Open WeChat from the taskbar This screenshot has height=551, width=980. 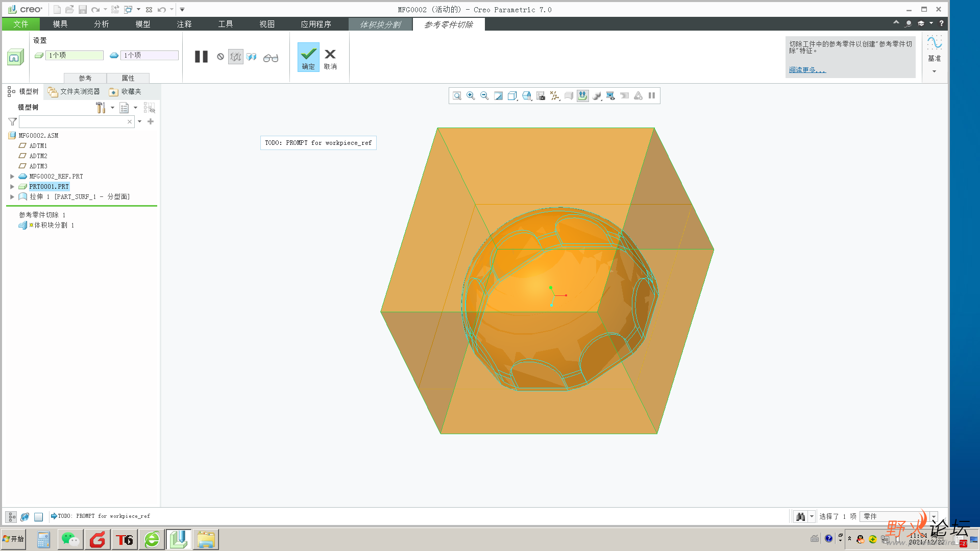click(x=70, y=539)
